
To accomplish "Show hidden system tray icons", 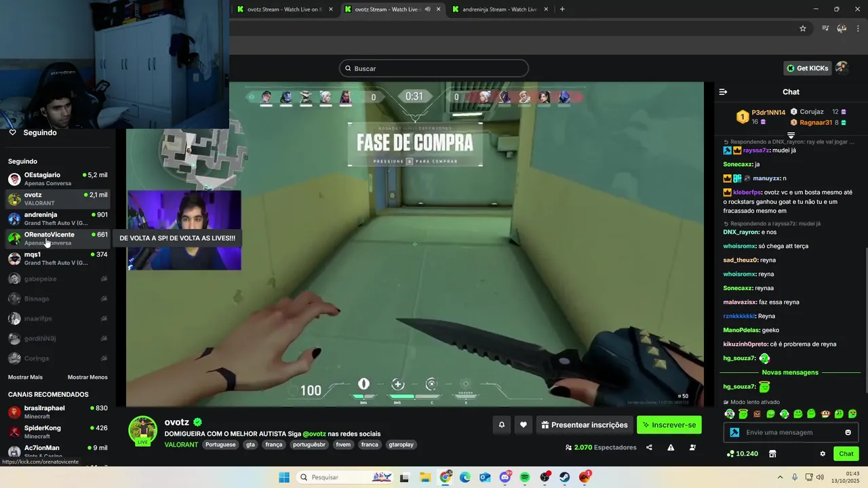I will tap(780, 477).
